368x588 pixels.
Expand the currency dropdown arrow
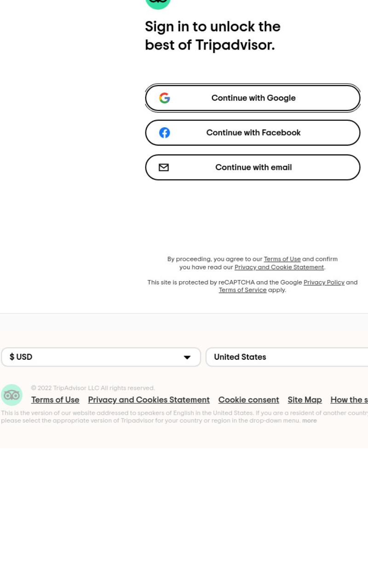(x=187, y=357)
